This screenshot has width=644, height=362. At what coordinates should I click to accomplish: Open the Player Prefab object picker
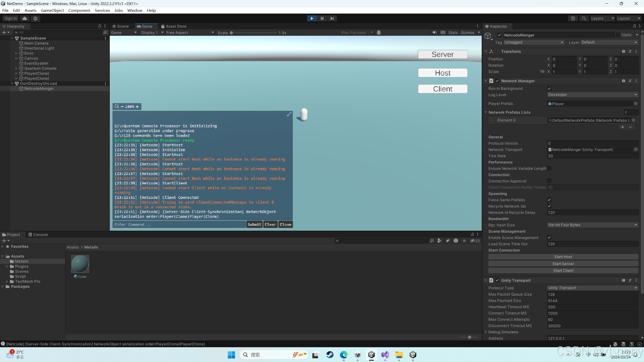tap(636, 103)
